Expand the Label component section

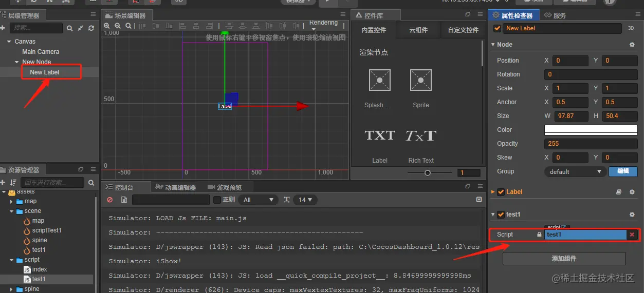493,192
